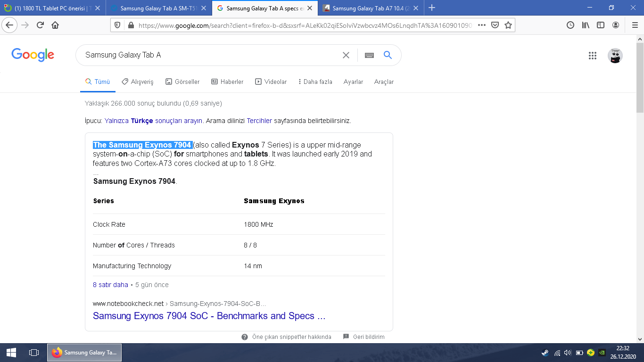This screenshot has width=644, height=362.
Task: Open Windows Start menu
Action: pyautogui.click(x=11, y=352)
